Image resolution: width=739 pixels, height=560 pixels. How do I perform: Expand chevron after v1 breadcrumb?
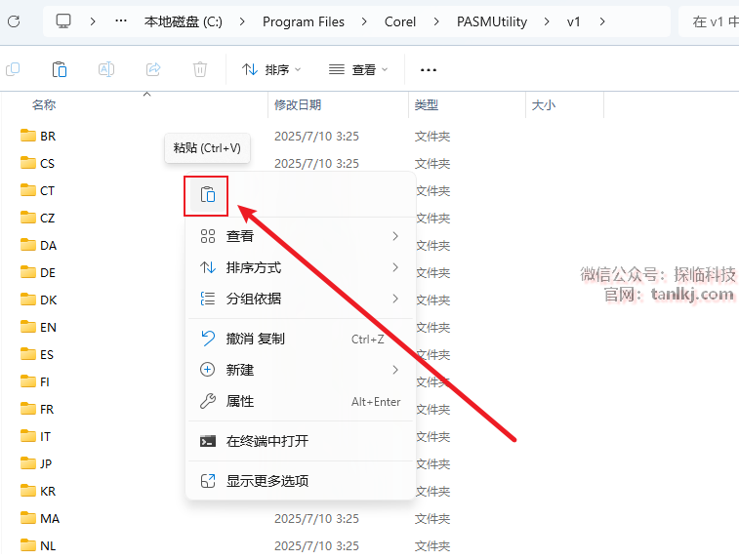[602, 21]
